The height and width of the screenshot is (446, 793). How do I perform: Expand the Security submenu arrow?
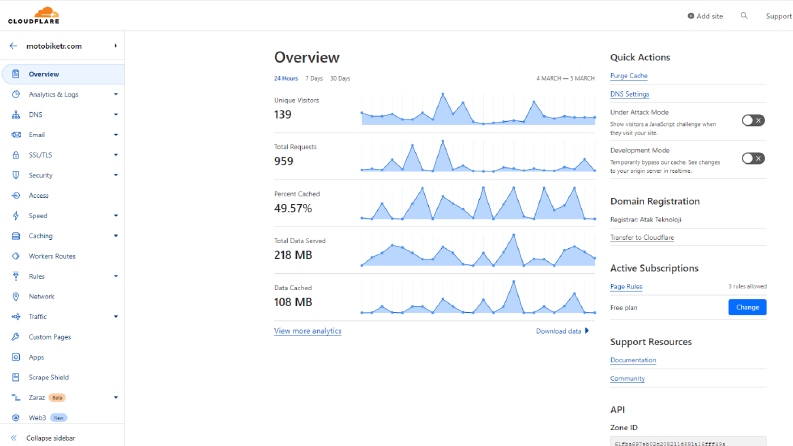pyautogui.click(x=116, y=175)
